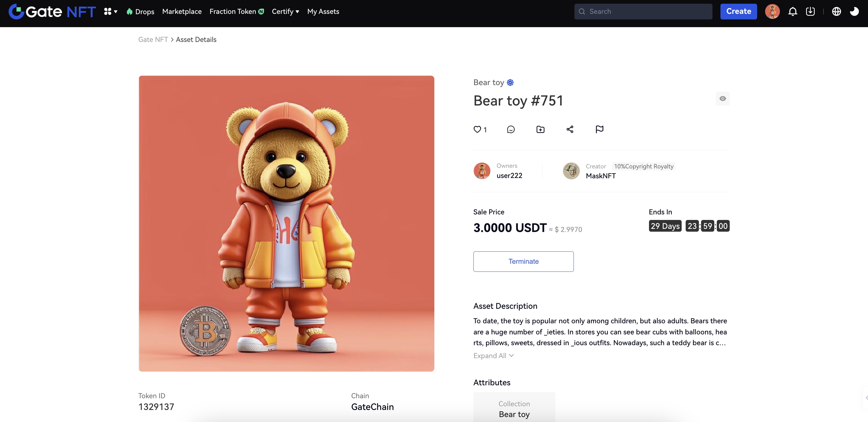Like the Bear toy #751 heart icon

[x=477, y=129]
